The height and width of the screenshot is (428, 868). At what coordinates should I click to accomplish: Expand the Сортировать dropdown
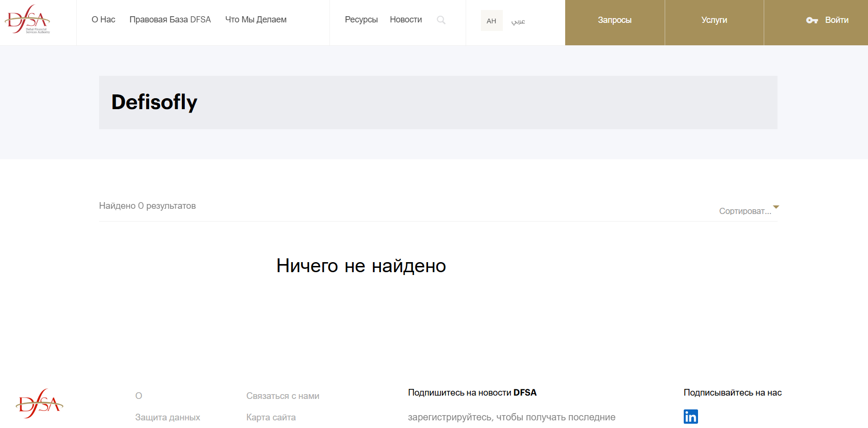pyautogui.click(x=748, y=211)
